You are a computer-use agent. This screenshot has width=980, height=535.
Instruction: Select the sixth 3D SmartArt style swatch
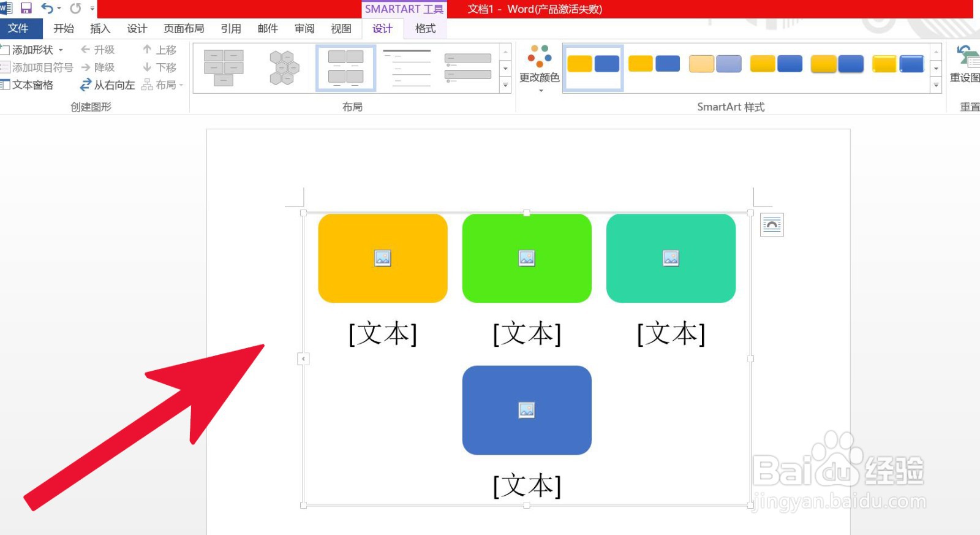[897, 64]
